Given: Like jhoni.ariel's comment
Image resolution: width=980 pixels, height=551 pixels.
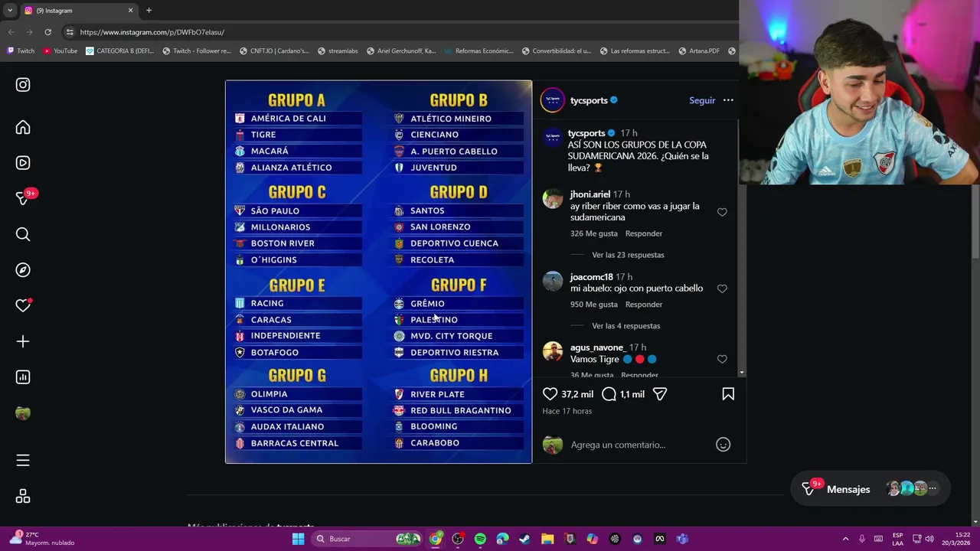Looking at the screenshot, I should (722, 212).
